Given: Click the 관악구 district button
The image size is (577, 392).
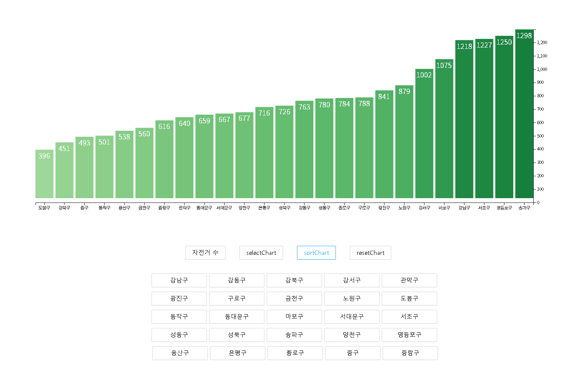Looking at the screenshot, I should pos(409,280).
